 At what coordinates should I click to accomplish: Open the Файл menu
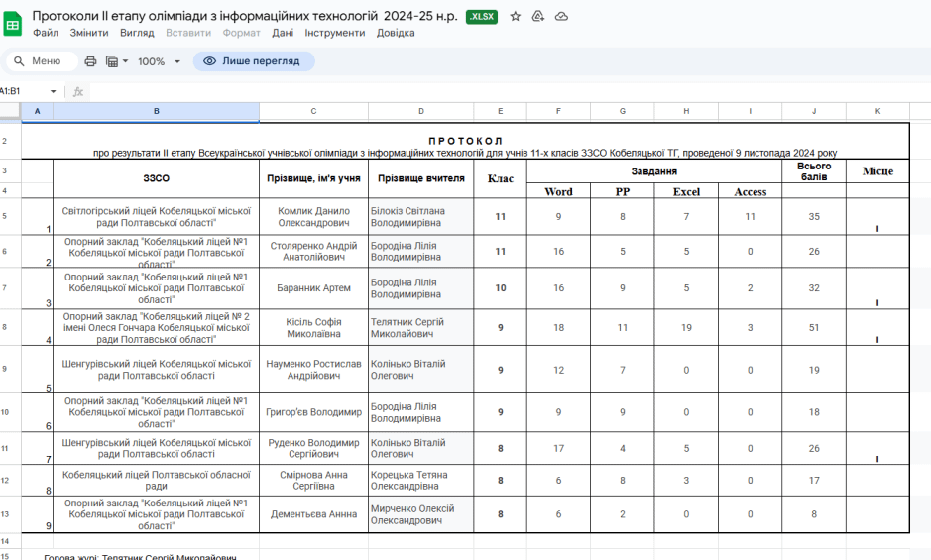click(45, 33)
